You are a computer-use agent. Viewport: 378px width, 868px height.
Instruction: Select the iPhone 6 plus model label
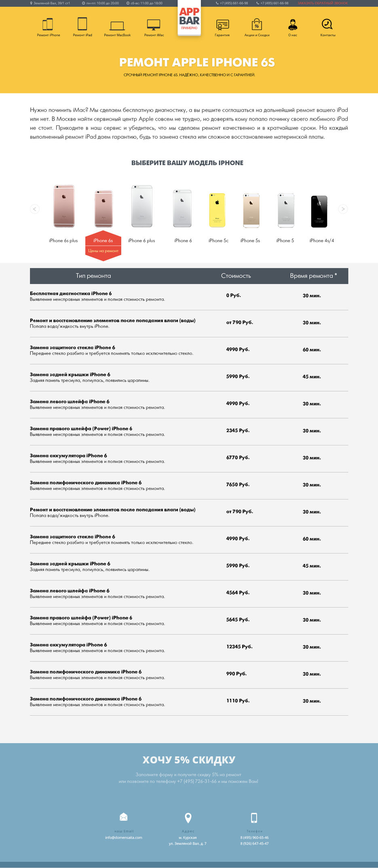pos(141,240)
